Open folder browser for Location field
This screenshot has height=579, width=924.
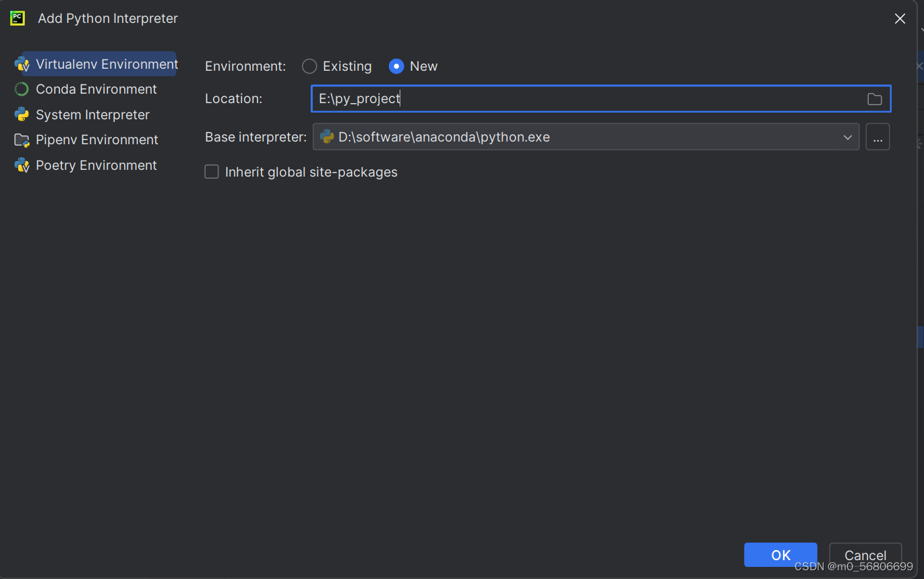874,99
